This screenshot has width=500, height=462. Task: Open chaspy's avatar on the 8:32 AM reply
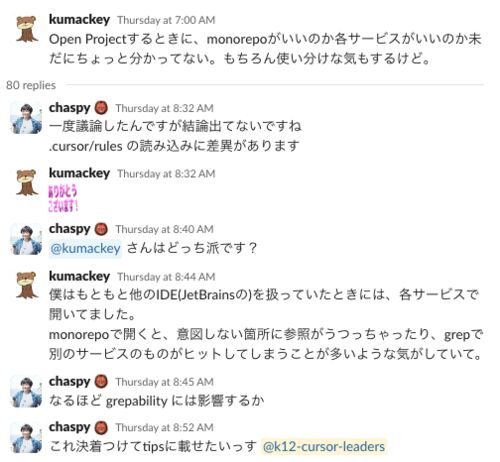pyautogui.click(x=27, y=118)
